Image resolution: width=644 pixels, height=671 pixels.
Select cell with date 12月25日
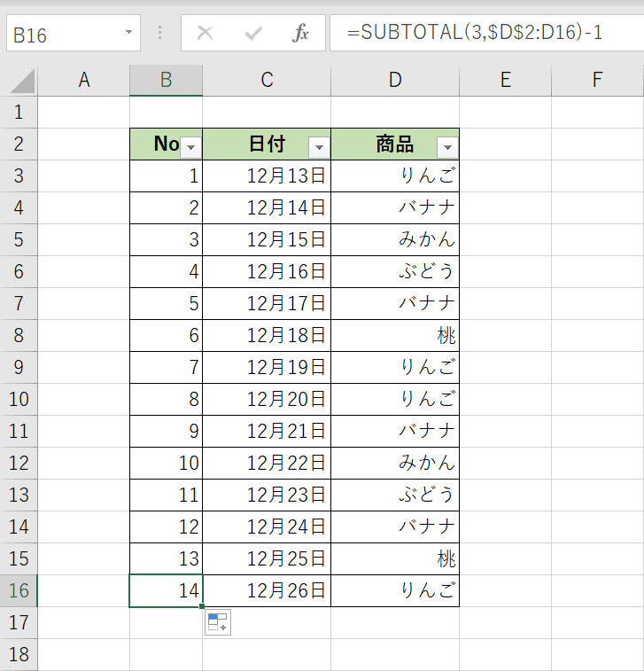pos(267,559)
